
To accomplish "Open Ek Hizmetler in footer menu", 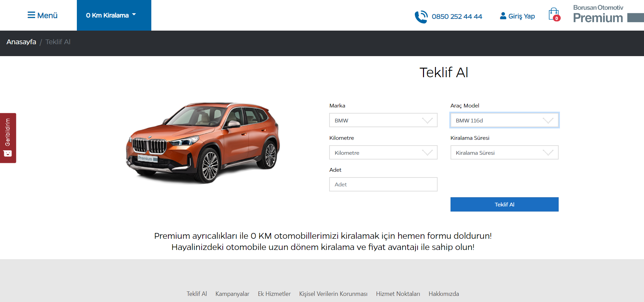I will coord(274,294).
